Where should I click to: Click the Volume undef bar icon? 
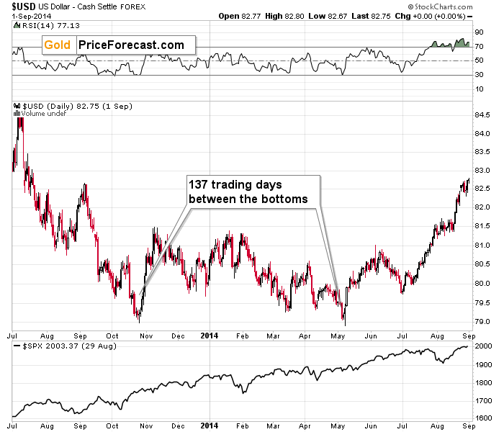tap(17, 114)
